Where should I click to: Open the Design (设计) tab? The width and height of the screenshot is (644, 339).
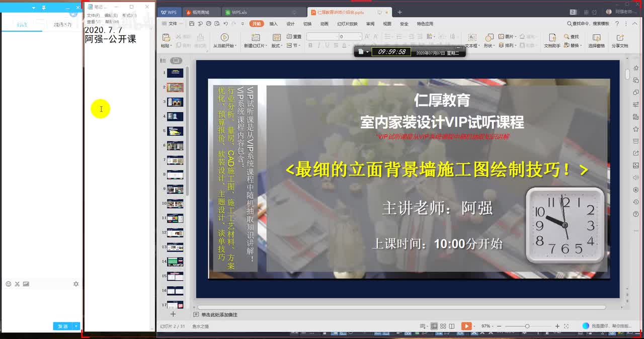(290, 24)
